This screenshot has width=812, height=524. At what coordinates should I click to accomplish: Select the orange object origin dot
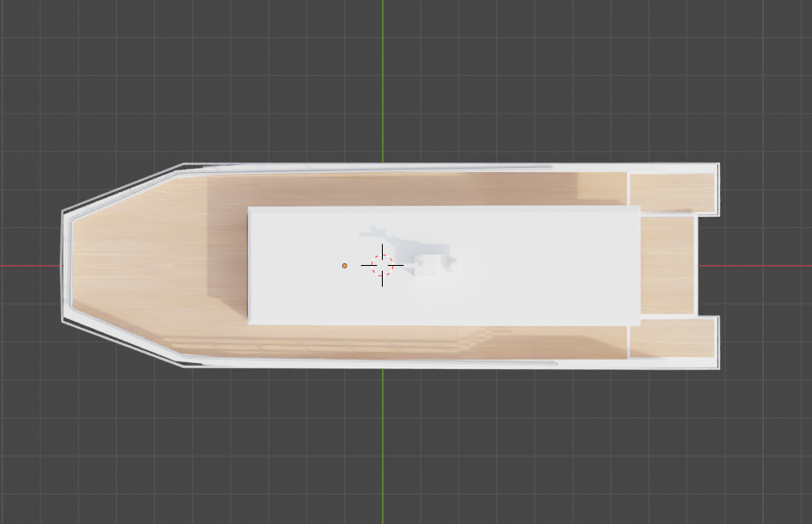345,267
